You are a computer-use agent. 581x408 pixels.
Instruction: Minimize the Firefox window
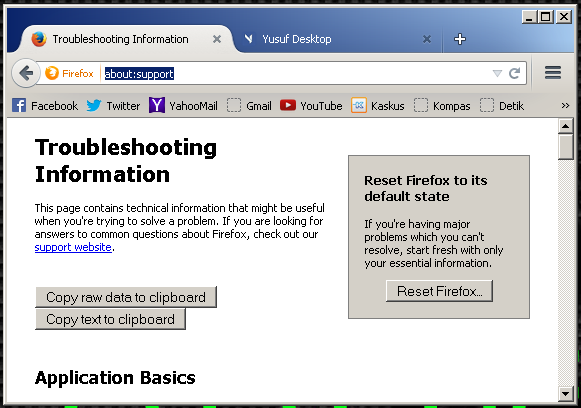(x=529, y=17)
